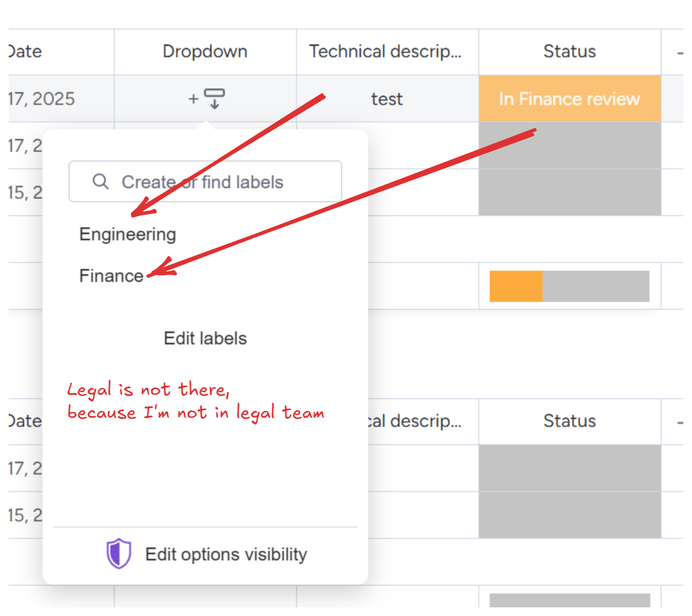
Task: Click the second group's technical description column header
Action: (415, 421)
